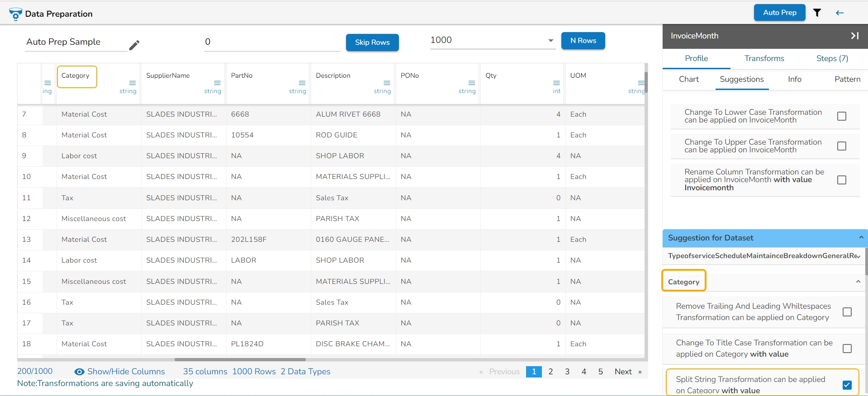Open the Pattern tab

(847, 79)
